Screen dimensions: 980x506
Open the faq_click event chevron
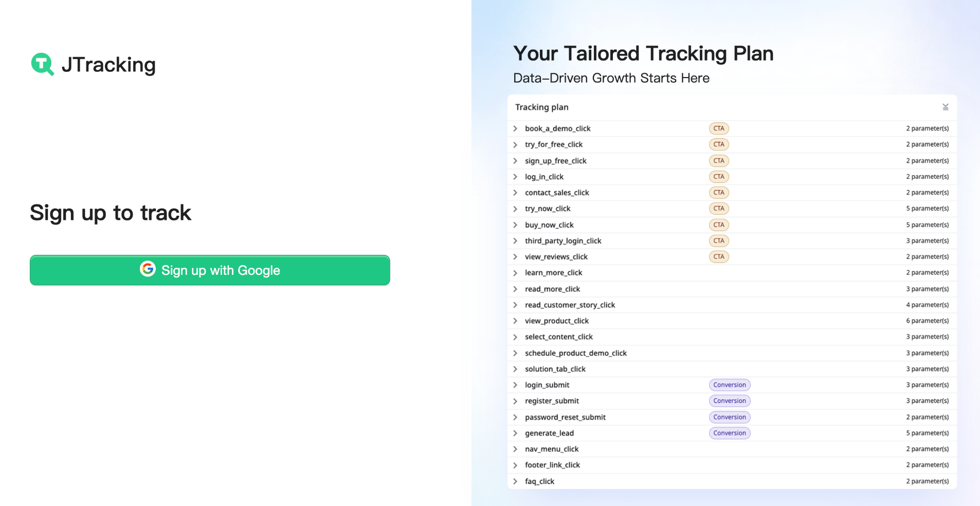pos(515,481)
